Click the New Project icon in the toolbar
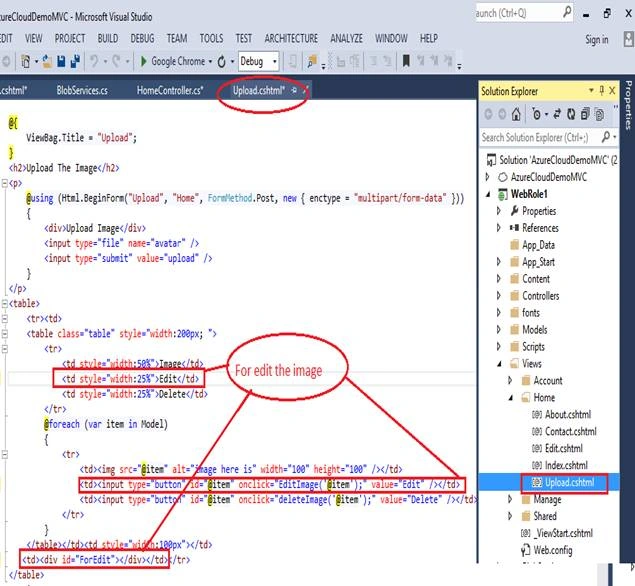This screenshot has height=586, width=635. (x=26, y=62)
